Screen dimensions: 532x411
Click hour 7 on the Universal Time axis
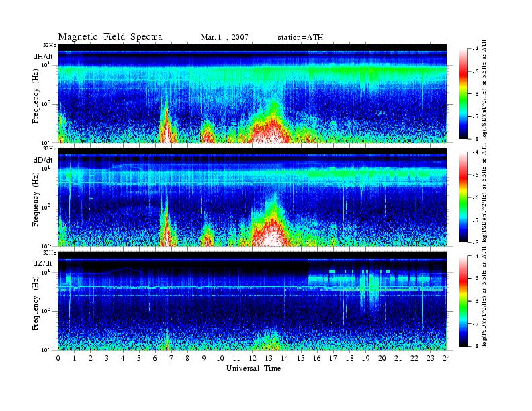point(171,358)
